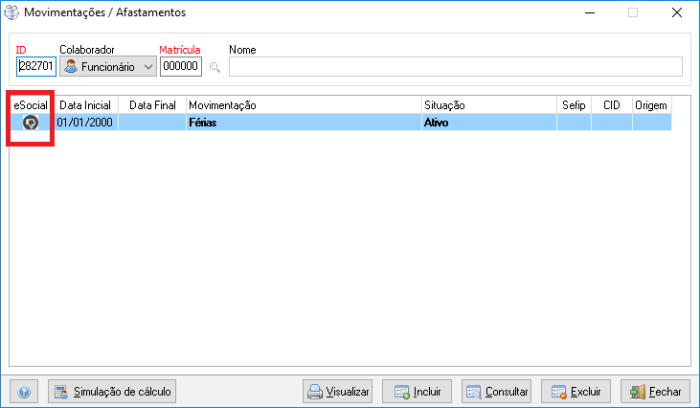
Task: Sort by Data Inicial column header
Action: coord(86,105)
